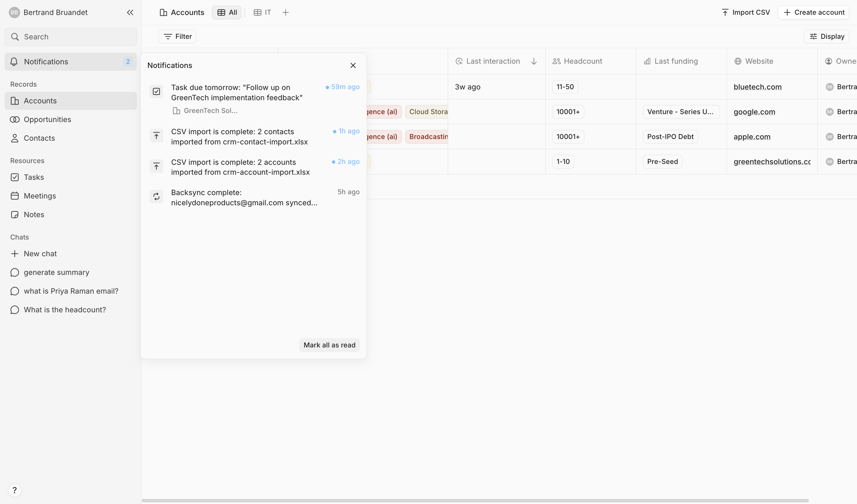Screen dimensions: 857x504
Task: Close the Notifications panel
Action: 353,65
